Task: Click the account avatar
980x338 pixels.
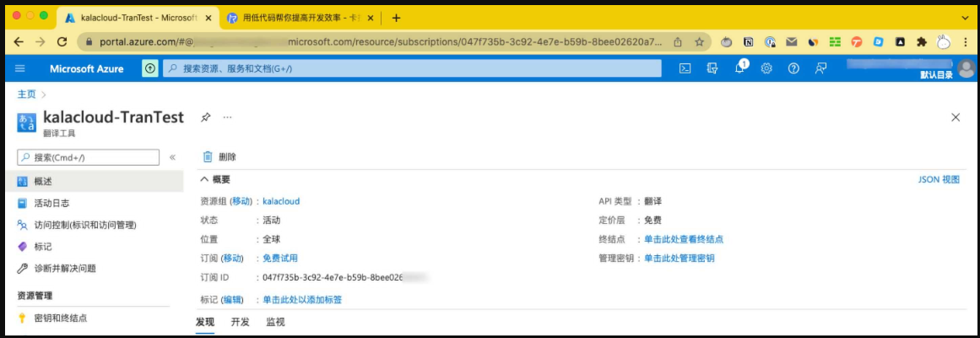Action: pyautogui.click(x=966, y=68)
